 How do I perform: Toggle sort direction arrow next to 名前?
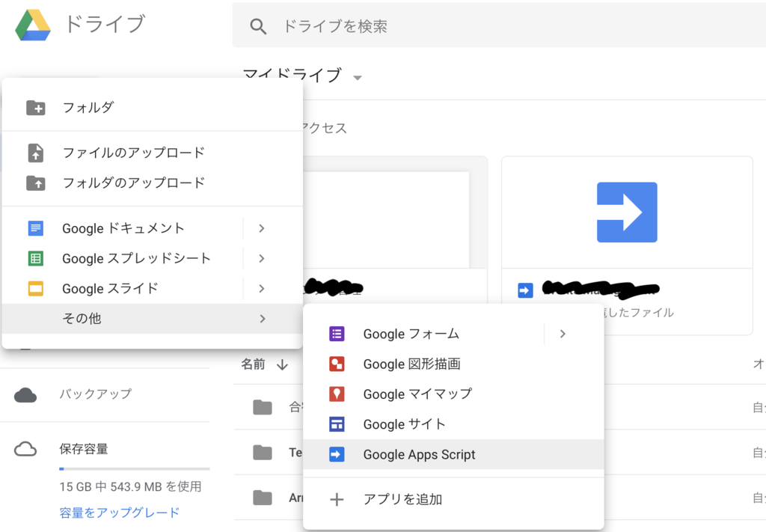282,364
